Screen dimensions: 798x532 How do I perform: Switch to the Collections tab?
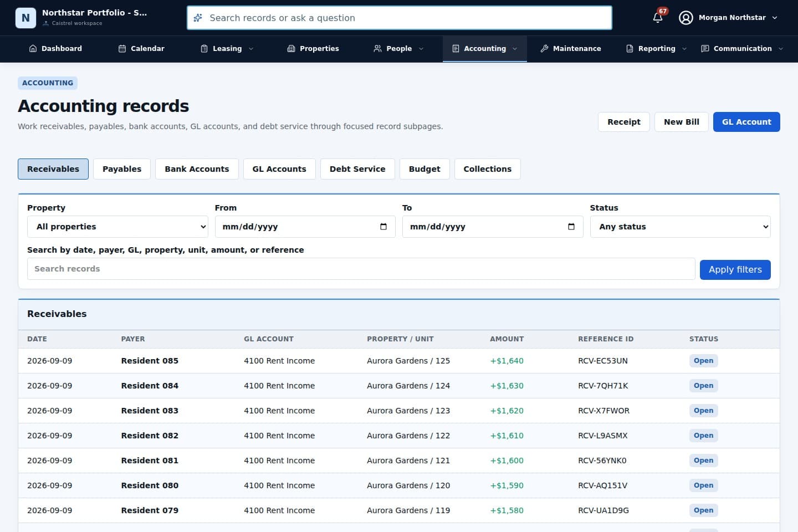(x=488, y=169)
